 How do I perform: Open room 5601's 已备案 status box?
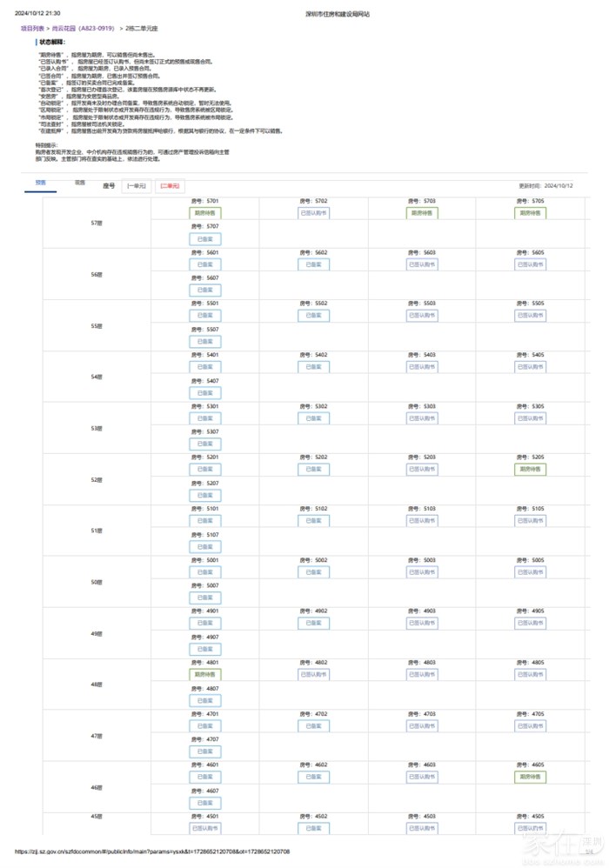pos(205,264)
